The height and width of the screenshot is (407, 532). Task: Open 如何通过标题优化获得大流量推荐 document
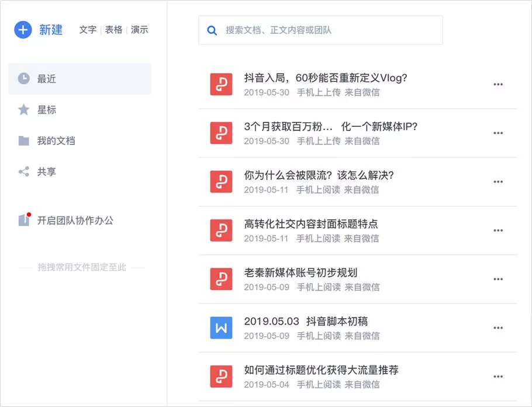pos(322,370)
